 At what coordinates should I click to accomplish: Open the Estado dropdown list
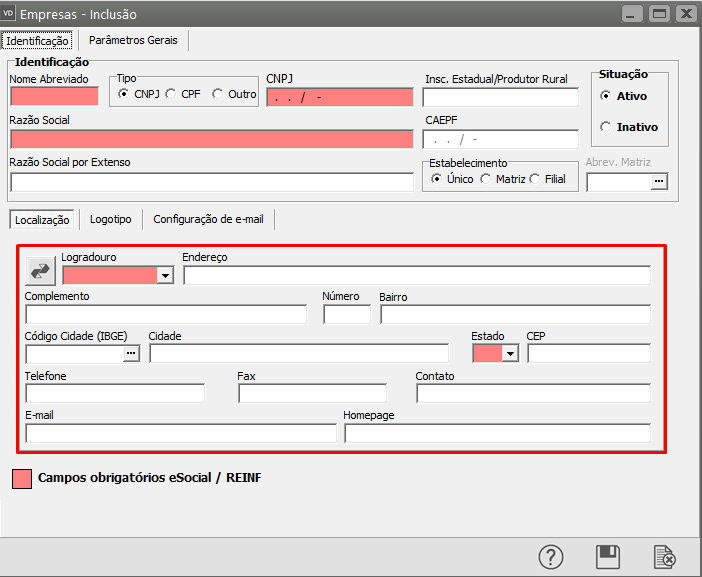[x=511, y=353]
